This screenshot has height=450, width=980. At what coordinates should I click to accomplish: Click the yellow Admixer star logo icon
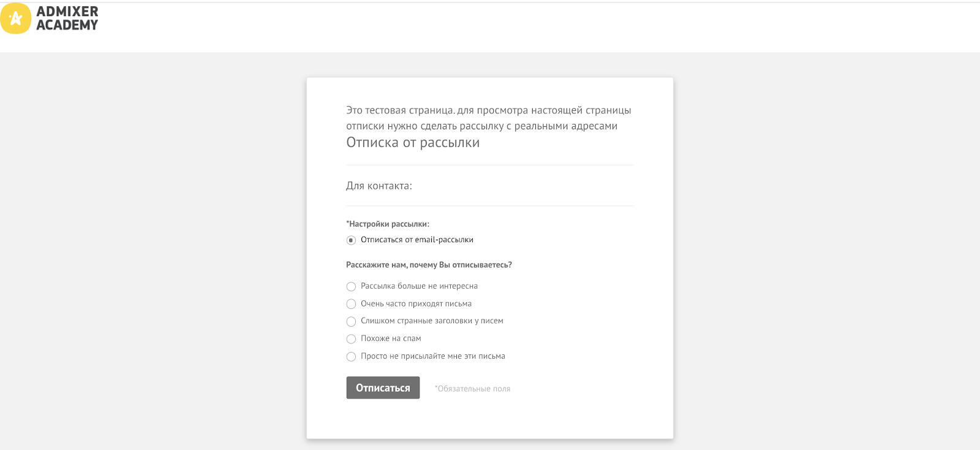15,18
